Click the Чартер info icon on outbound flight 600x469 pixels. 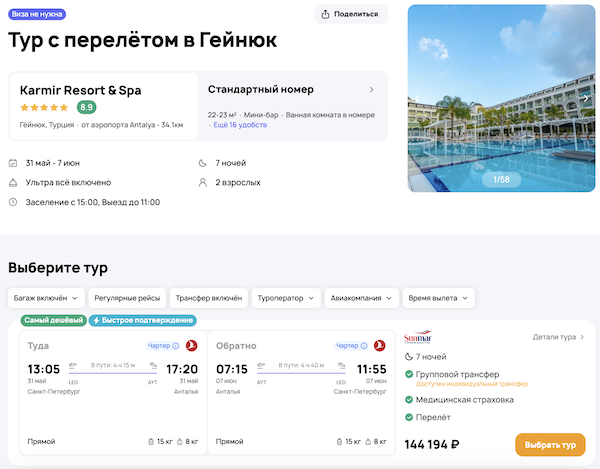coord(176,346)
